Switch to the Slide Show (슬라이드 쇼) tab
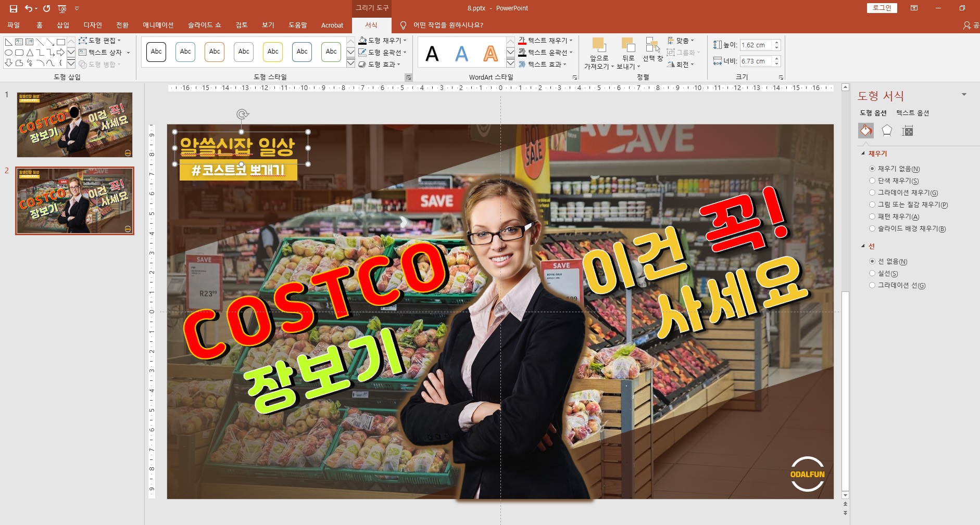Viewport: 980px width, 525px height. (x=205, y=25)
